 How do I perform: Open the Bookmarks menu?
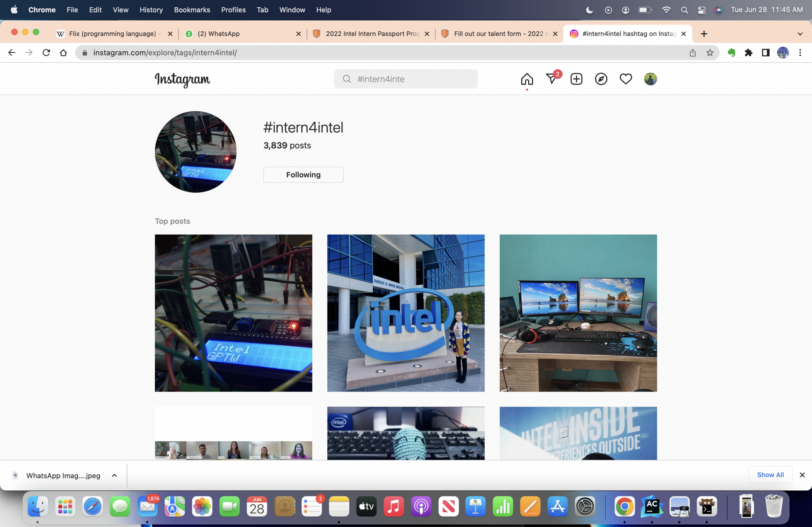coord(192,10)
